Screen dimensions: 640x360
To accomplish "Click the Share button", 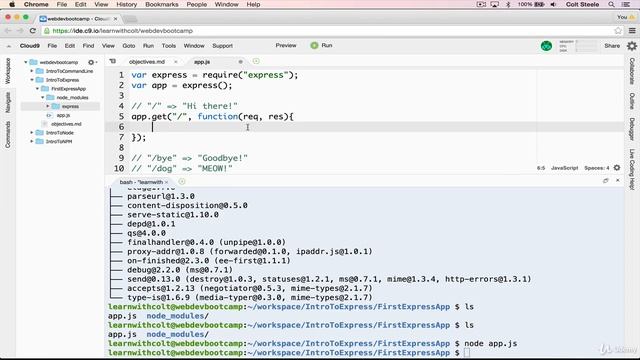I will (x=612, y=46).
